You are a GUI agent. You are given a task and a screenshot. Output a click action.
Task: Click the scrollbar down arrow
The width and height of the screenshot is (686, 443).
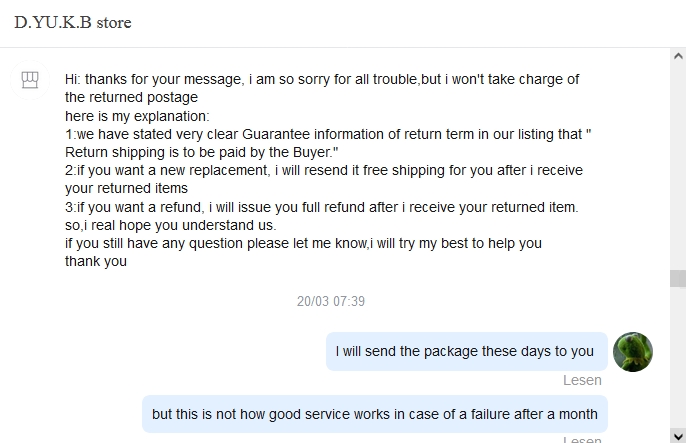[x=678, y=436]
